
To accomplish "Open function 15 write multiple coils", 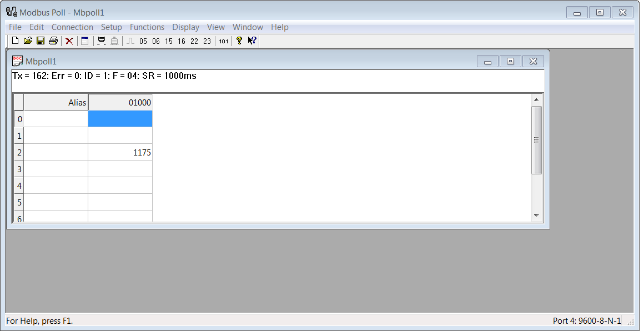I will tap(168, 41).
